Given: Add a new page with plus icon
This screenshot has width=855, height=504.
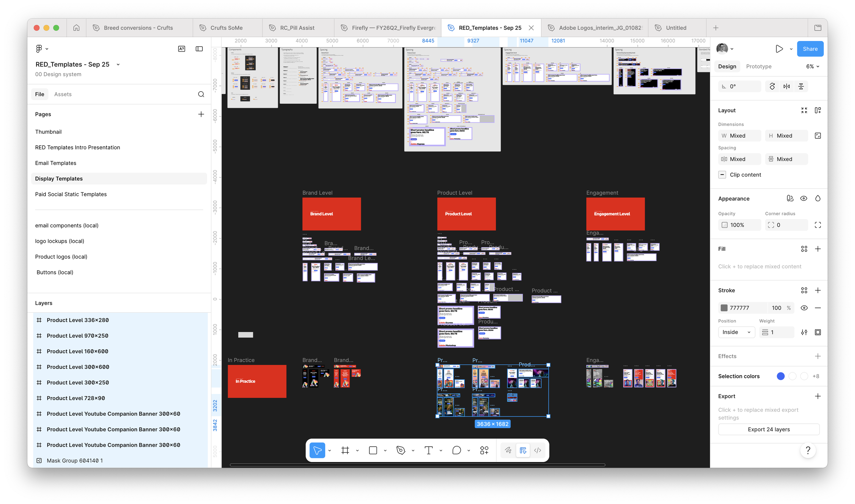Looking at the screenshot, I should click(x=201, y=114).
